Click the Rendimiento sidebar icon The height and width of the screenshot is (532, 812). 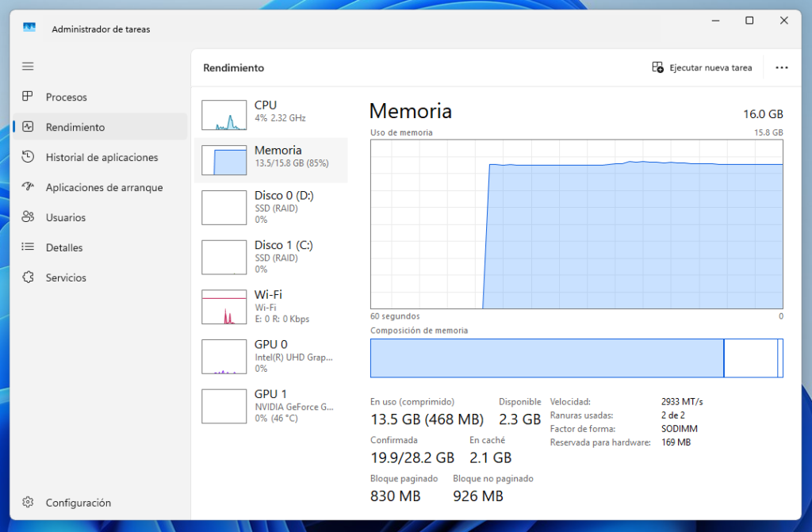28,126
